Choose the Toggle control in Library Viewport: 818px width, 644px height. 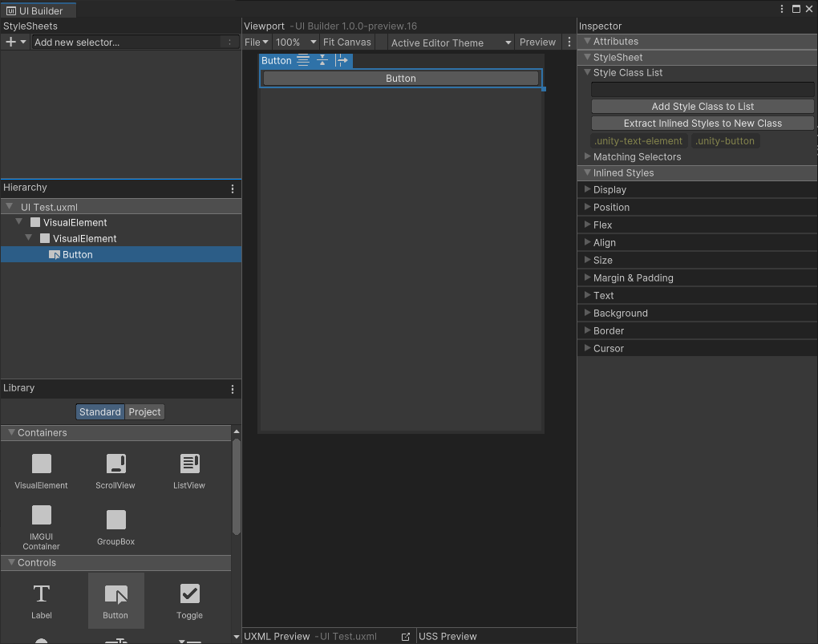pyautogui.click(x=189, y=601)
